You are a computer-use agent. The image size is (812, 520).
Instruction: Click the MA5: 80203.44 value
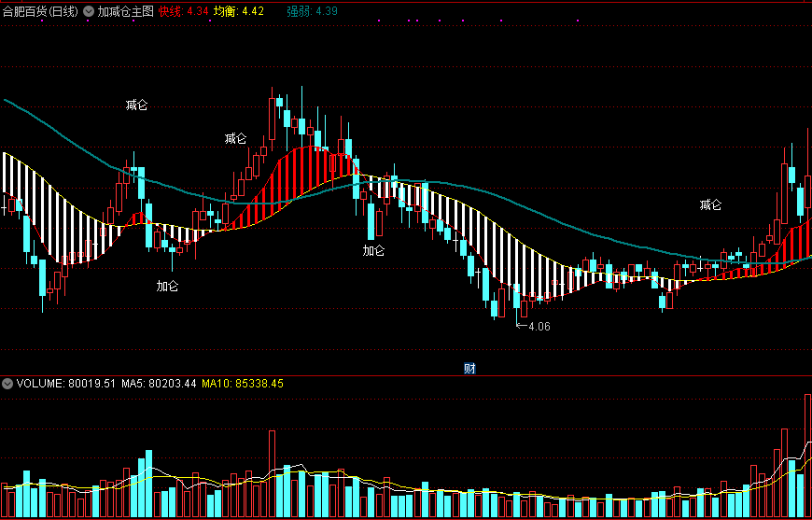pyautogui.click(x=159, y=384)
